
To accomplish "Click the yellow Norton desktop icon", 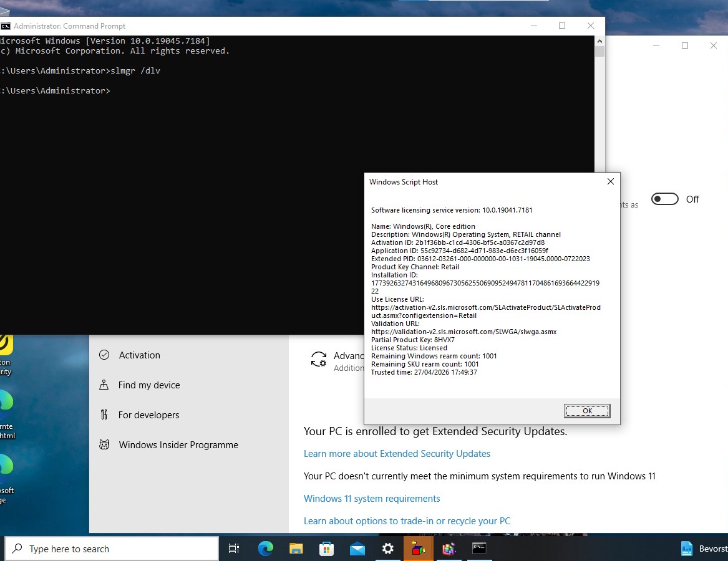I will pyautogui.click(x=6, y=345).
